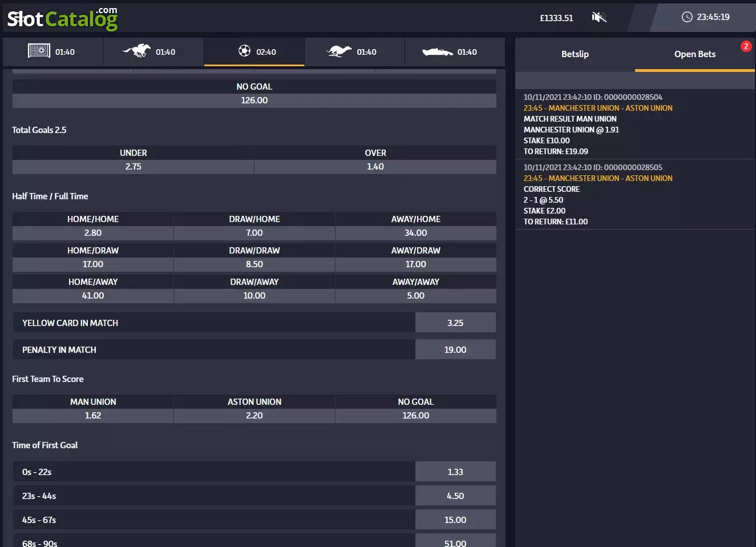Viewport: 756px width, 547px height.
Task: Click the clock icon beside the time
Action: (687, 17)
